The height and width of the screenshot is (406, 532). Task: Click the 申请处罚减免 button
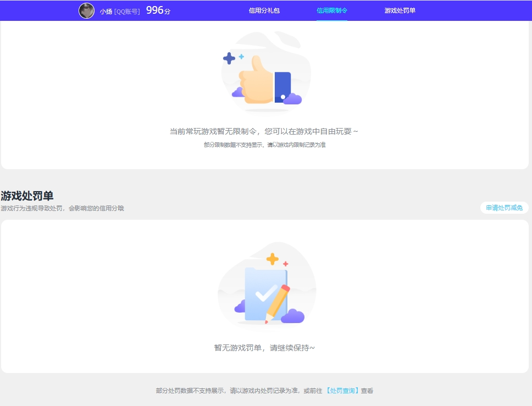coord(504,208)
